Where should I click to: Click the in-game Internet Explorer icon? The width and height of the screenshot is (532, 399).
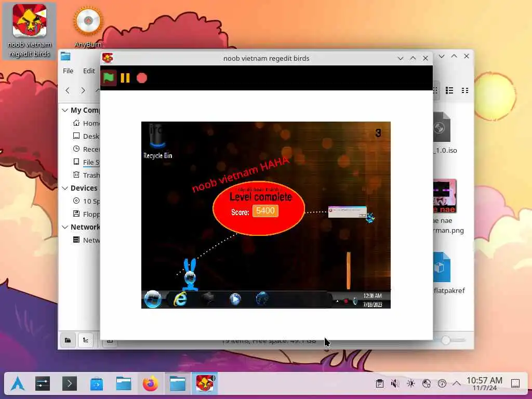pos(180,299)
